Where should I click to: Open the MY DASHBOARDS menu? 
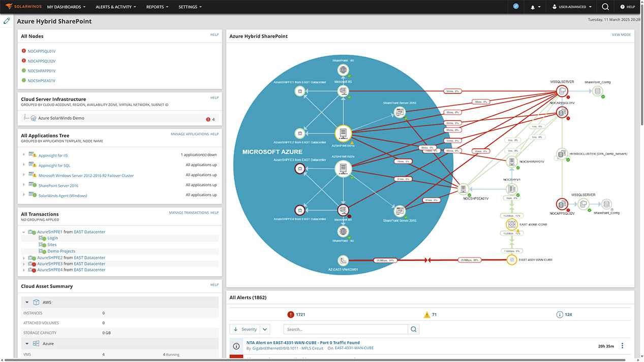click(x=66, y=7)
